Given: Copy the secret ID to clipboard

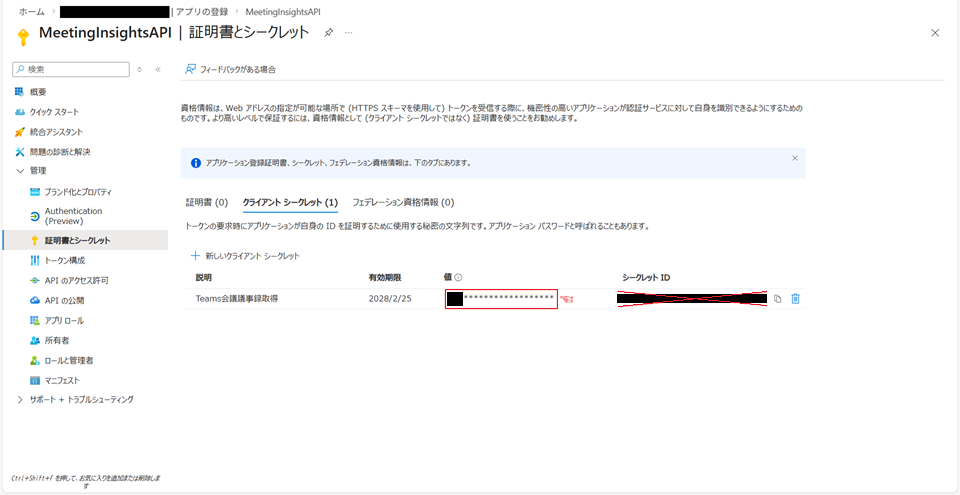Looking at the screenshot, I should click(x=778, y=299).
